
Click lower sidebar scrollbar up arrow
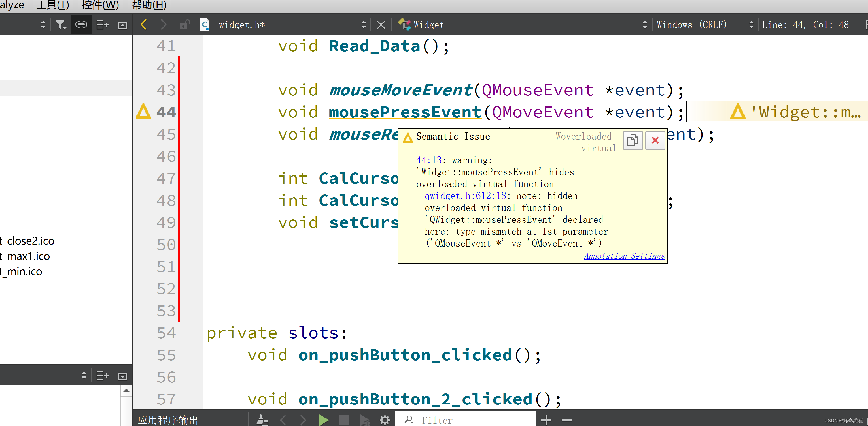(x=126, y=391)
